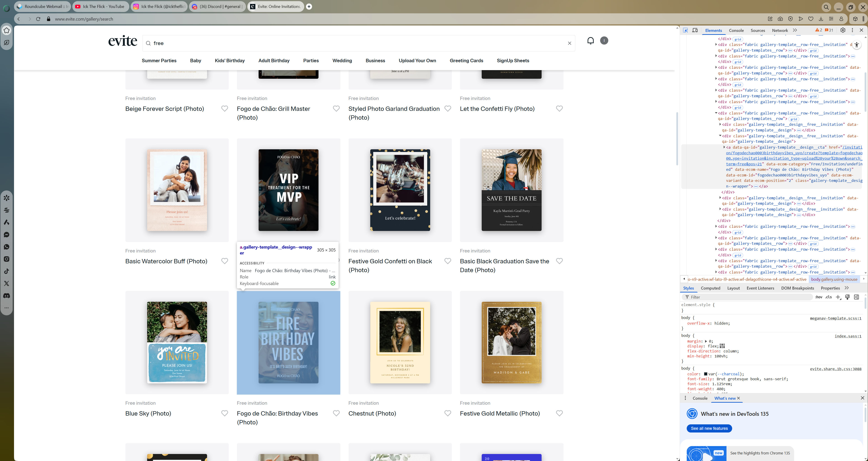Open Greeting Cards menu item
This screenshot has height=461, width=868.
(466, 61)
